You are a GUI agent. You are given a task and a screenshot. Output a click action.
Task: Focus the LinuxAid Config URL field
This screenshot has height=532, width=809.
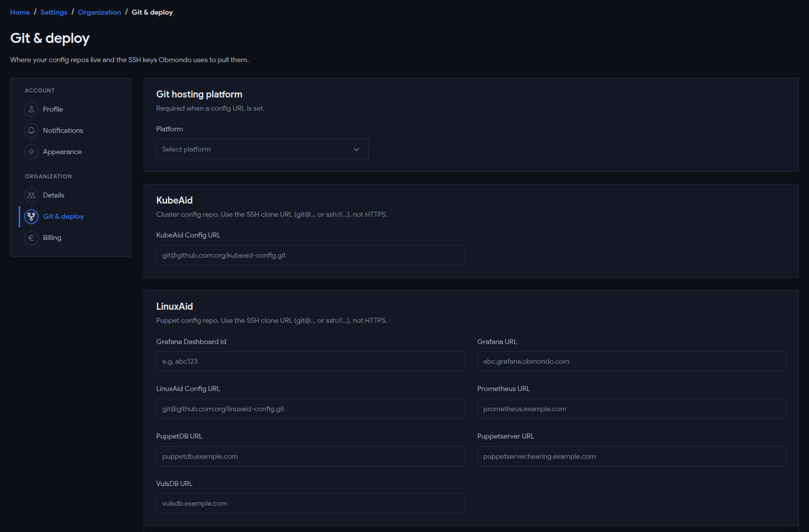[310, 409]
